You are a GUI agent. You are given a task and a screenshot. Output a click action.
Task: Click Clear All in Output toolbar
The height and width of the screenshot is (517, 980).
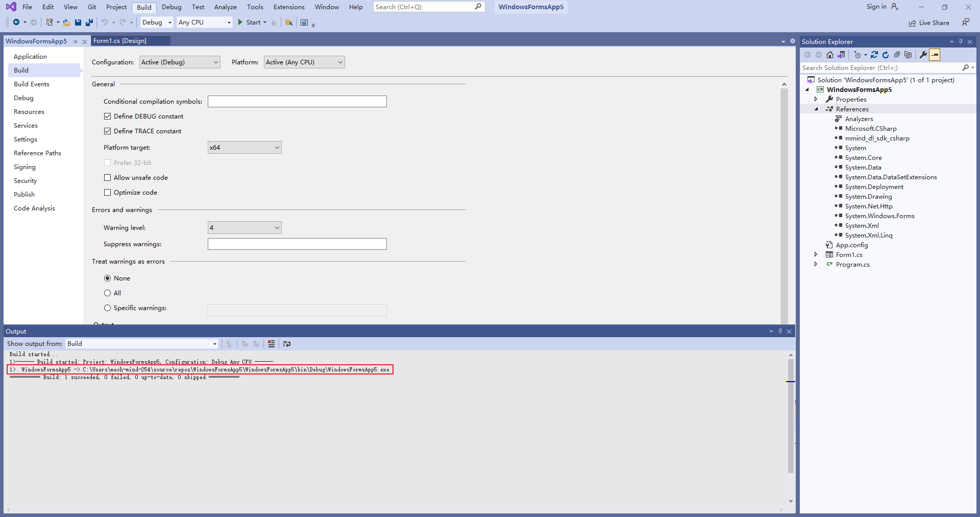272,344
